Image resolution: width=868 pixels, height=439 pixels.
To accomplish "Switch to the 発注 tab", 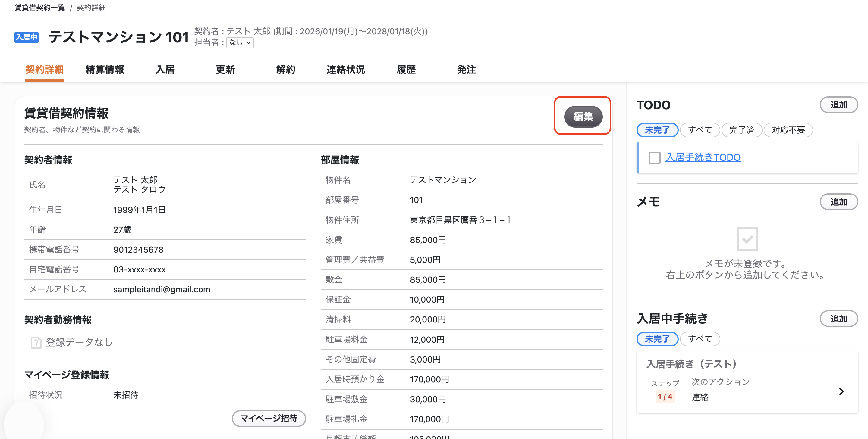I will click(x=466, y=70).
